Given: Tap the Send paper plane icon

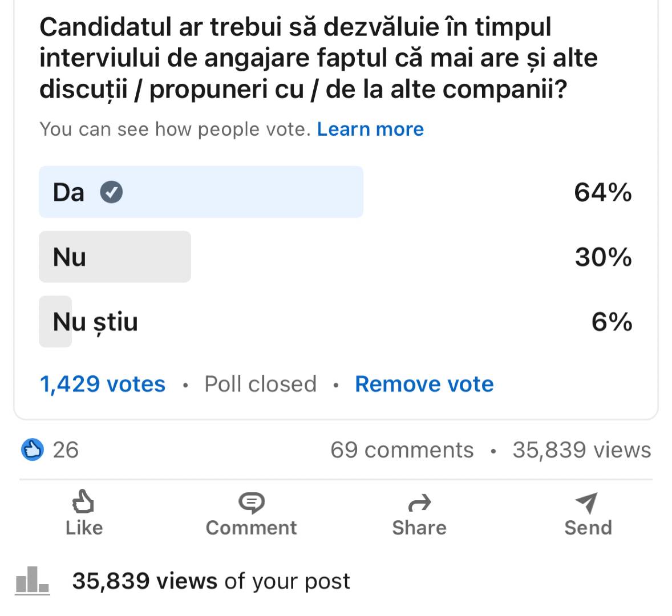Looking at the screenshot, I should point(587,502).
